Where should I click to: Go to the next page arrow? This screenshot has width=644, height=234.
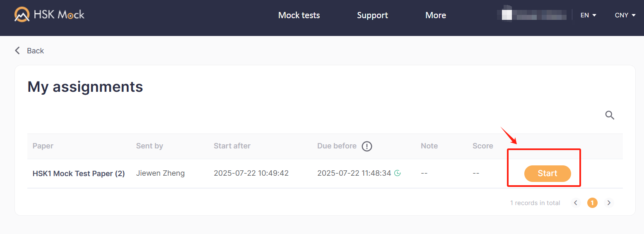click(x=609, y=203)
